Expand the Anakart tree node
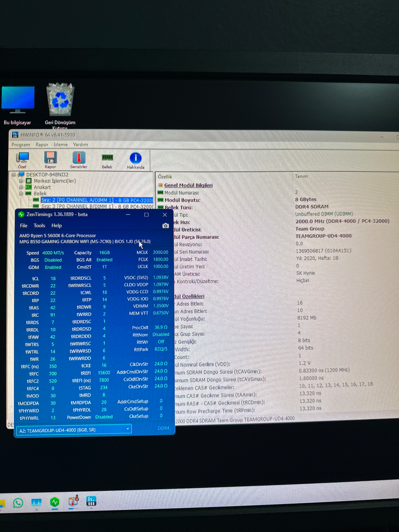This screenshot has height=532, width=399. (x=21, y=187)
